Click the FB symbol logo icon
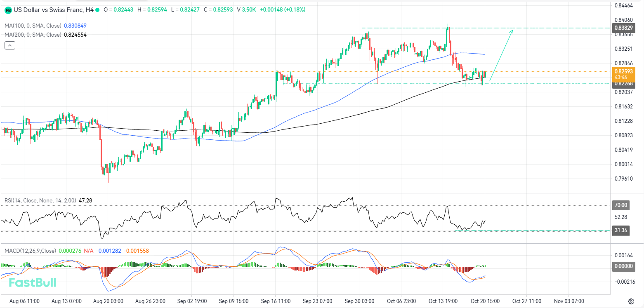Image resolution: width=644 pixels, height=308 pixels. [x=8, y=9]
